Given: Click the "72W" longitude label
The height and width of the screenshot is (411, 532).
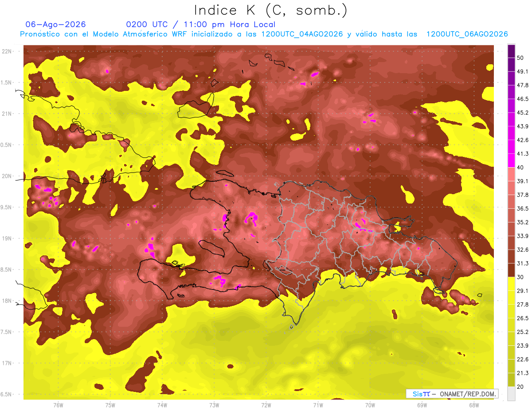Looking at the screenshot, I should tap(266, 405).
